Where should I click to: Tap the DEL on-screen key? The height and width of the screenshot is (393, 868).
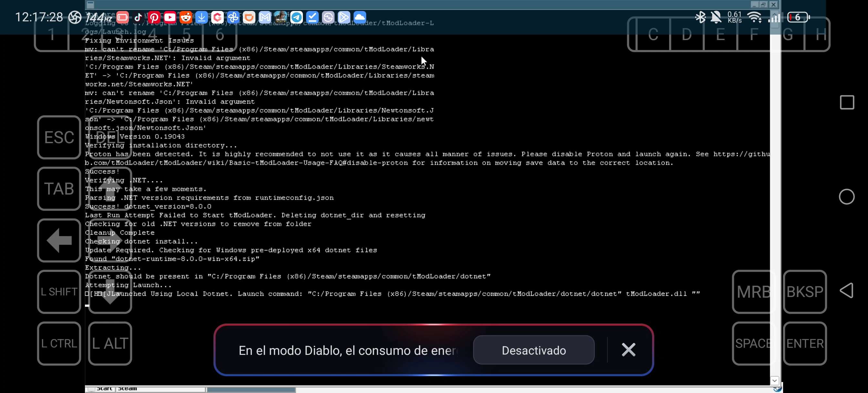pyautogui.click(x=110, y=137)
